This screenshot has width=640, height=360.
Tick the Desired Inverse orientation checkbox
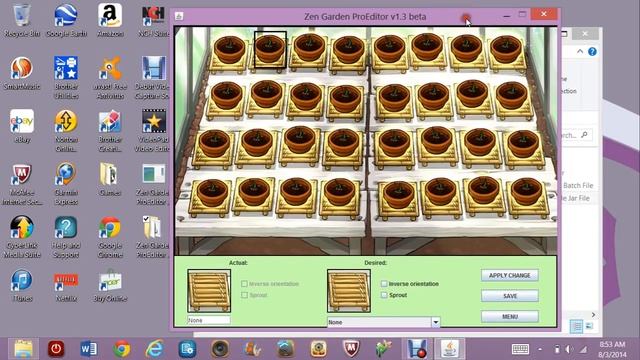[384, 283]
